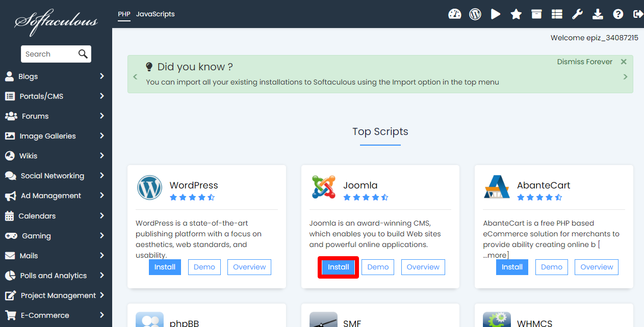Expand the Portals/CMS category
The height and width of the screenshot is (327, 644).
tap(56, 96)
